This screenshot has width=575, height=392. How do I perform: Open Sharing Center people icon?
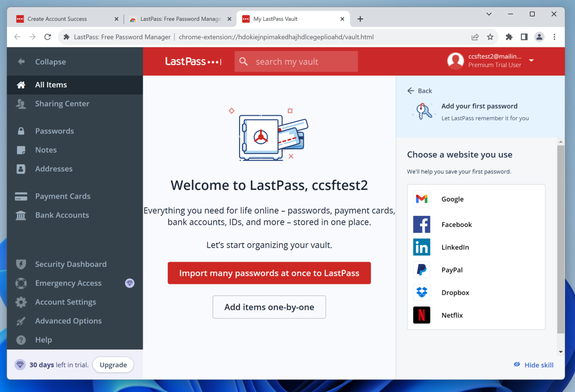coord(21,104)
